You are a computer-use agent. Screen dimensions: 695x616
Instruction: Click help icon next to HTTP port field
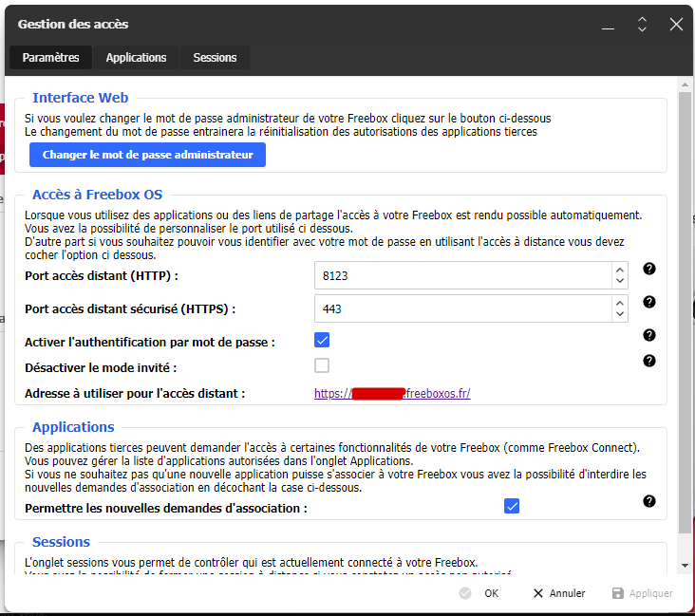point(649,269)
